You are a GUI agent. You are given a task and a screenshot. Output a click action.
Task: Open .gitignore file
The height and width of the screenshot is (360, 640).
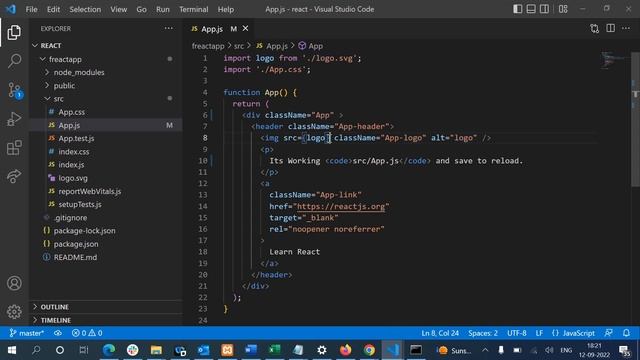[x=106, y=218]
